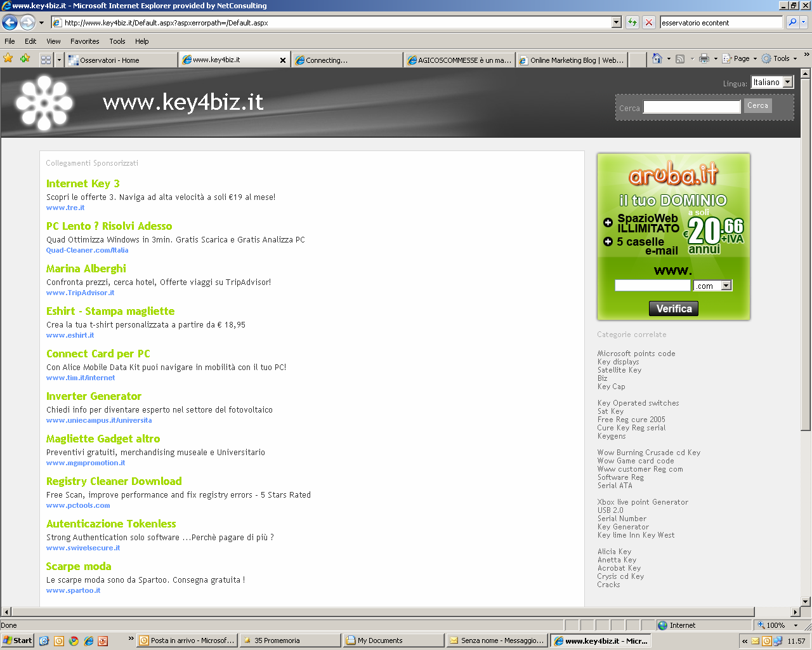Open the 'Scarpe moda' link
Image resolution: width=812 pixels, height=650 pixels.
tap(79, 566)
